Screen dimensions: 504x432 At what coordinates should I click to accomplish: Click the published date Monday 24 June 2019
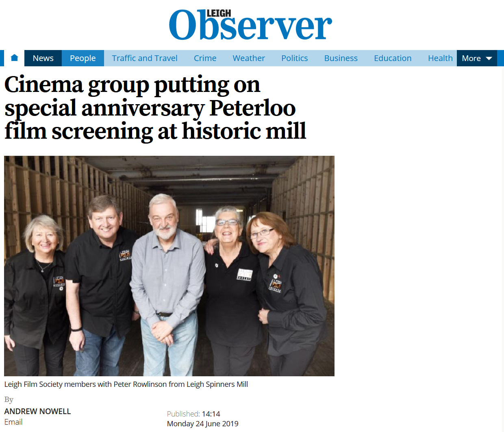[x=203, y=423]
